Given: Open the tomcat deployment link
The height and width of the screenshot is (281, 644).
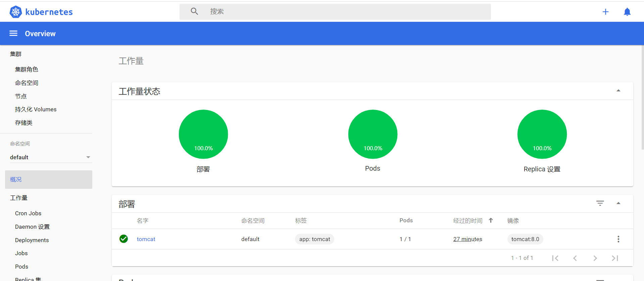Looking at the screenshot, I should click(146, 239).
